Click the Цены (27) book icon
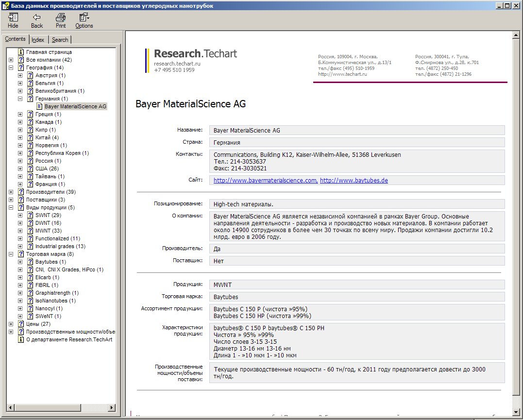 point(21,324)
